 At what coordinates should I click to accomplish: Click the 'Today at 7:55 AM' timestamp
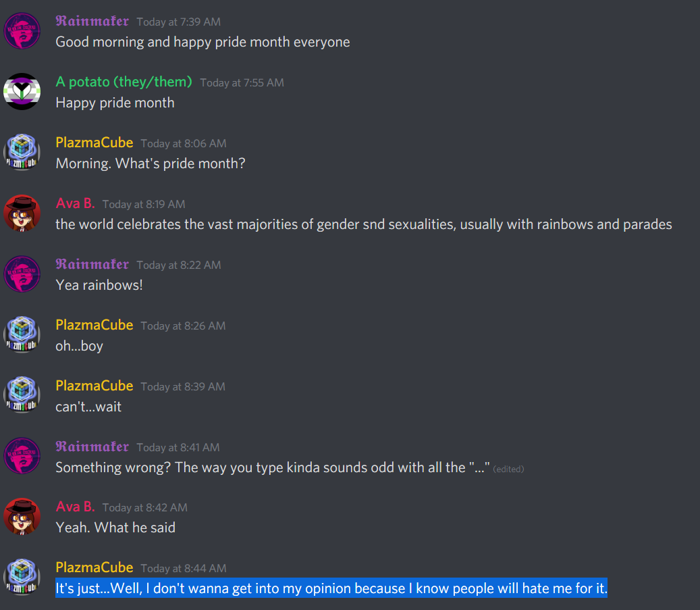pos(242,82)
